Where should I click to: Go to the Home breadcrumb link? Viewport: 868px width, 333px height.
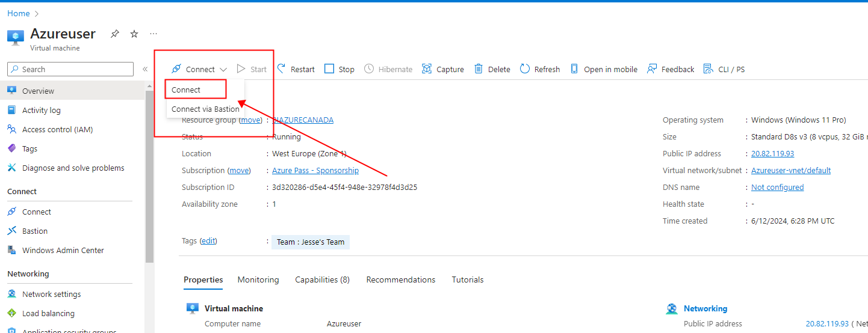19,13
